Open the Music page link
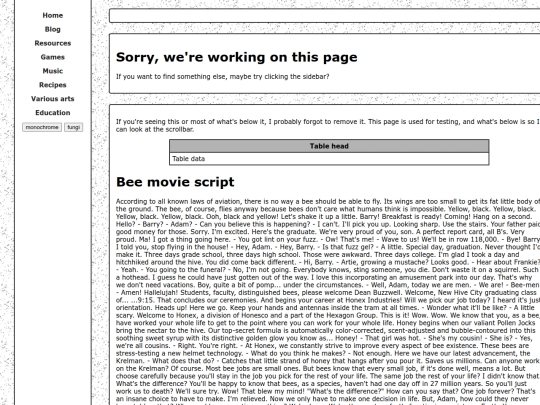 (53, 71)
